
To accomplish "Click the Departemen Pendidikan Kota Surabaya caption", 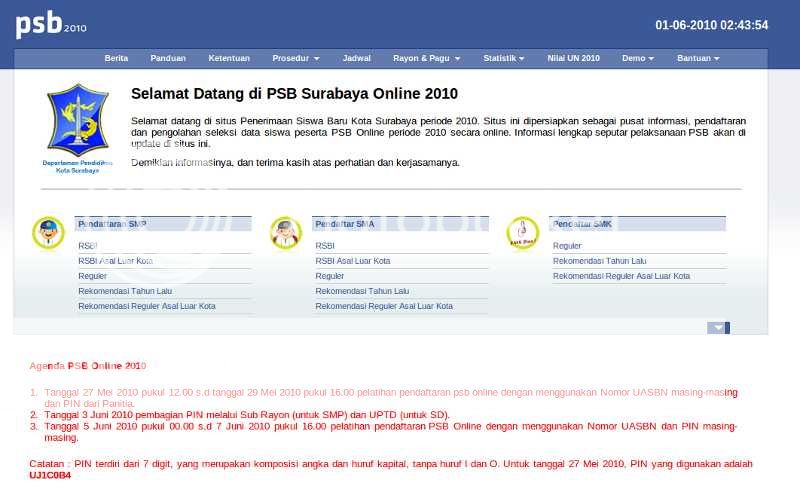I will tap(78, 167).
